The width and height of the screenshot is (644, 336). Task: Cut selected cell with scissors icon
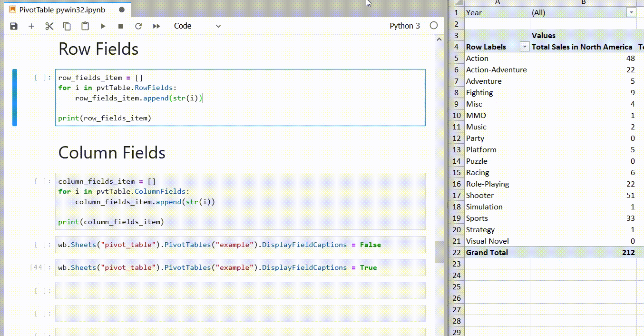(49, 26)
